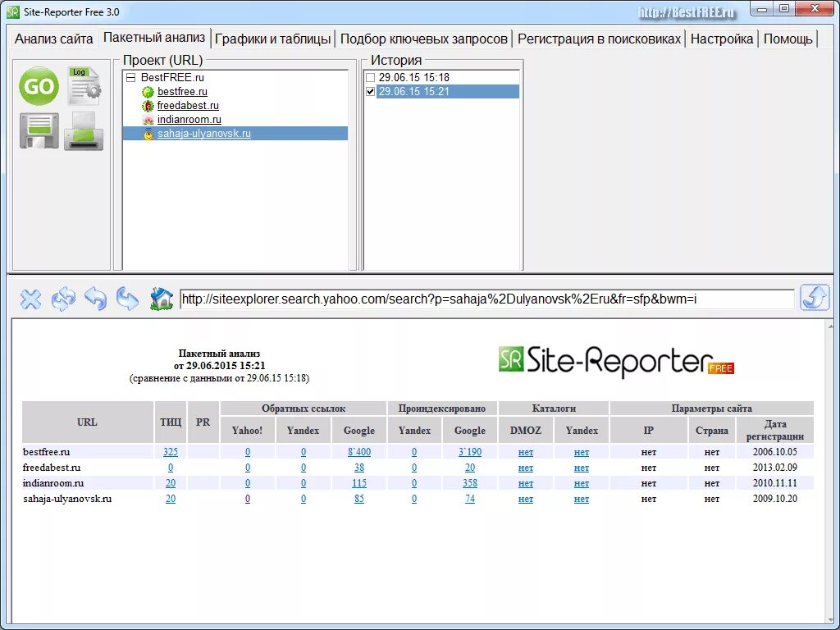840x630 pixels.
Task: Select bestfree.ru in the project tree
Action: click(182, 92)
